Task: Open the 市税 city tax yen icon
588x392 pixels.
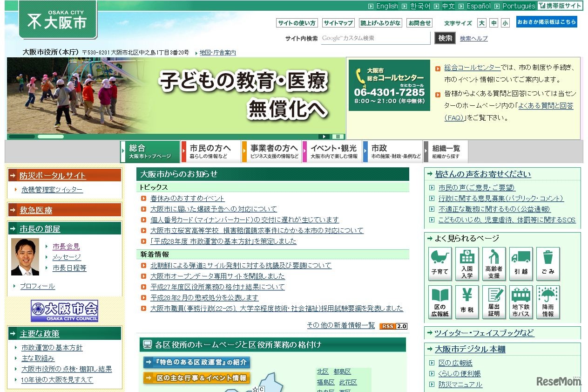Action: tap(466, 301)
